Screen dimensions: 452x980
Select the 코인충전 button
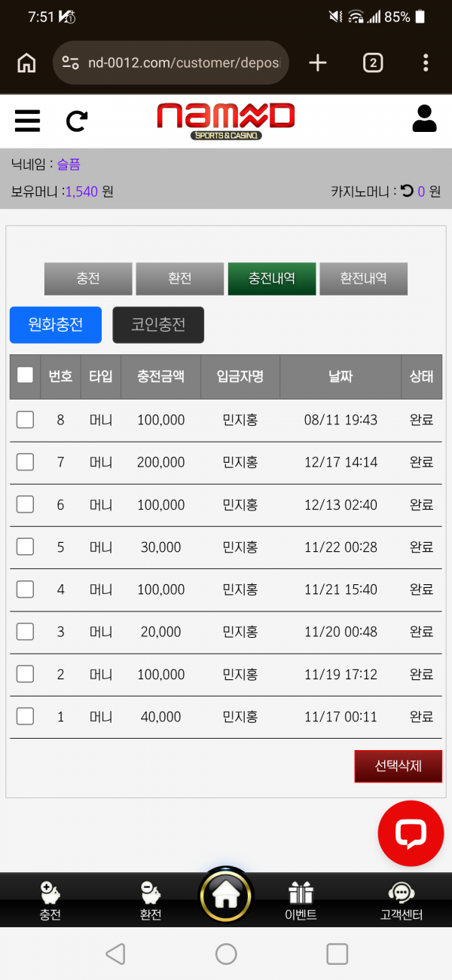[158, 325]
